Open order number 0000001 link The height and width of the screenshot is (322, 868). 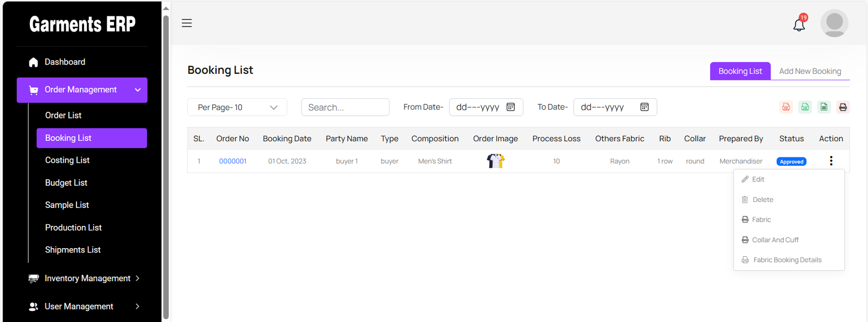pyautogui.click(x=233, y=161)
